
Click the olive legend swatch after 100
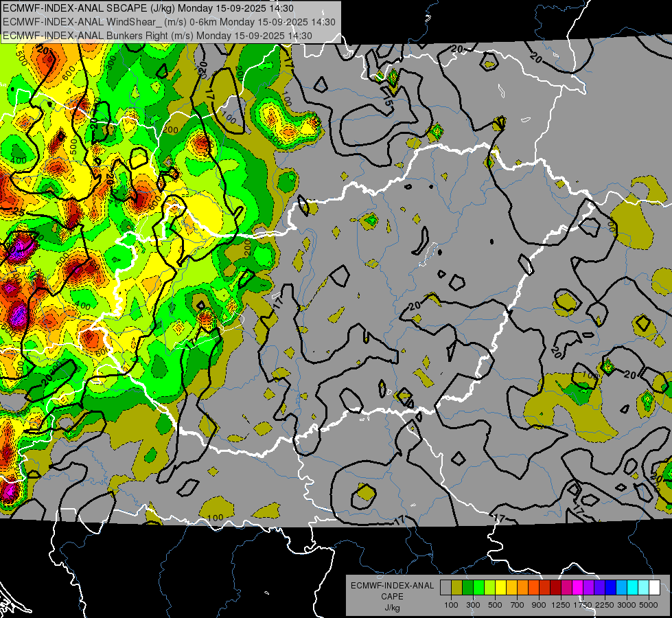click(457, 588)
